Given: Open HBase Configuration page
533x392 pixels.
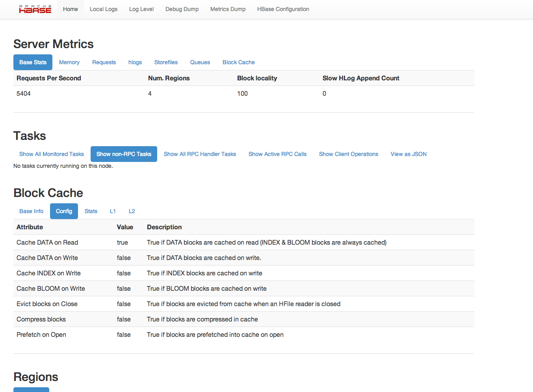Looking at the screenshot, I should [283, 9].
